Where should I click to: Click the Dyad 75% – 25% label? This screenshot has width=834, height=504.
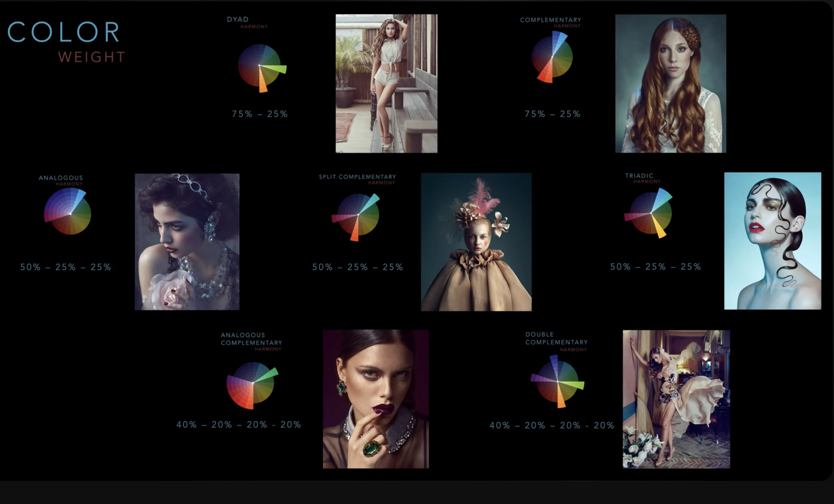click(260, 114)
